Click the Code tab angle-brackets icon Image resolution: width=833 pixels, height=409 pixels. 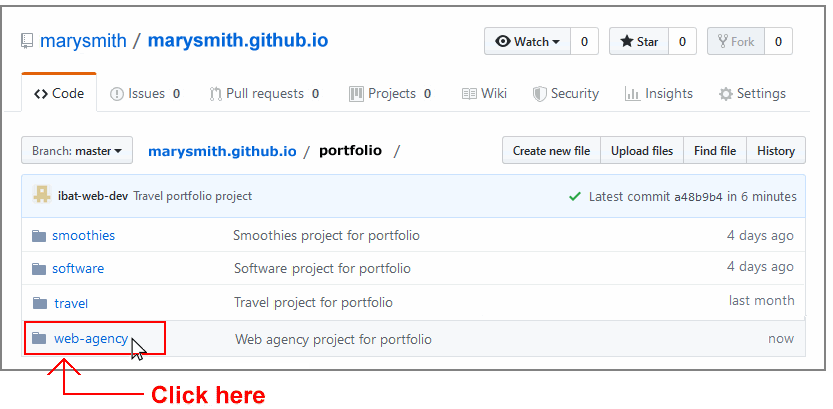point(41,94)
